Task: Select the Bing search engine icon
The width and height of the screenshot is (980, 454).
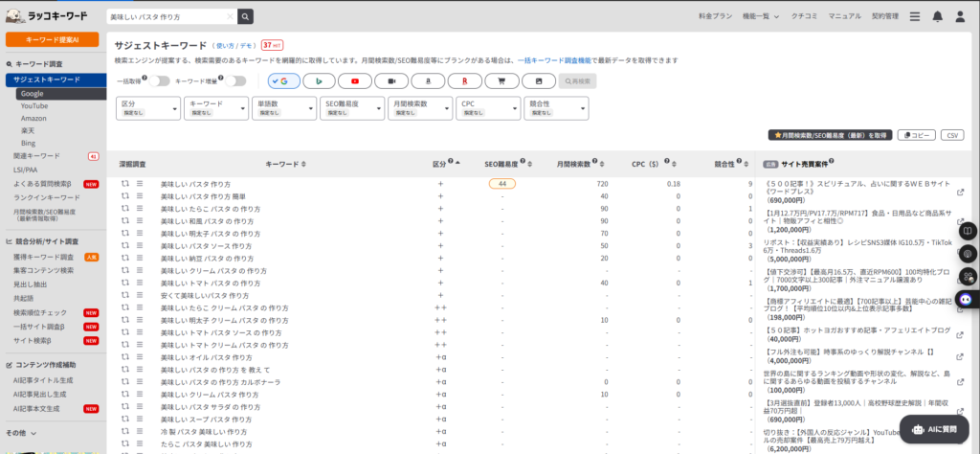Action: [319, 81]
